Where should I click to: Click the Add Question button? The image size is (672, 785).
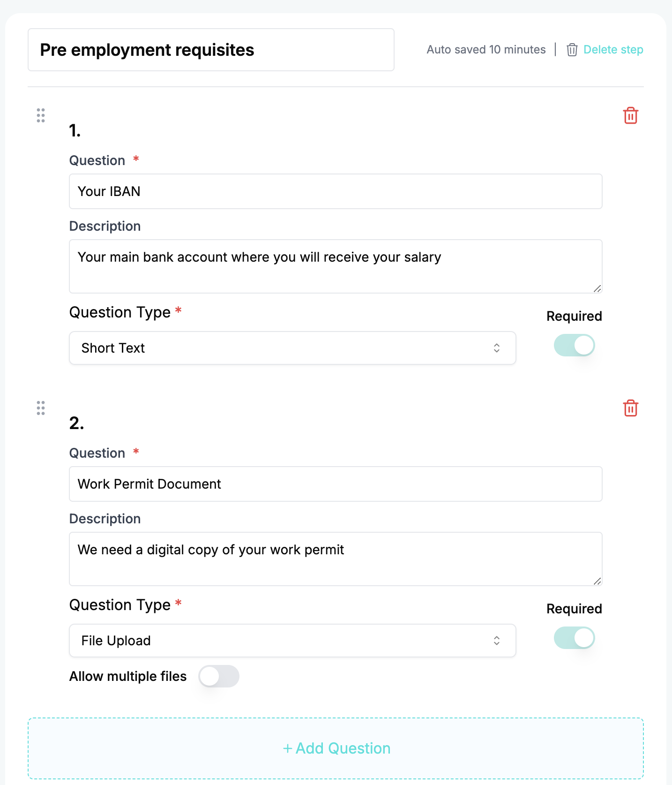(336, 748)
